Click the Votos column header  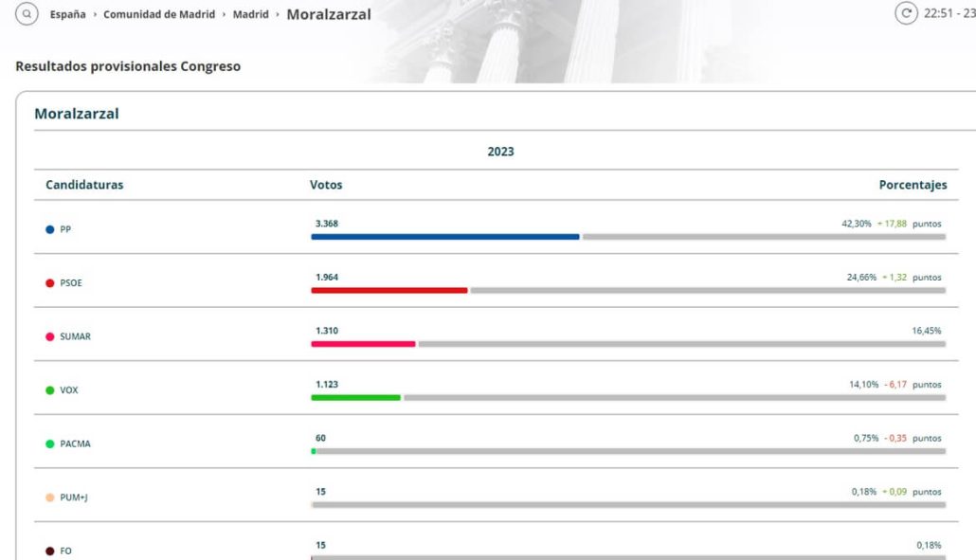point(326,185)
